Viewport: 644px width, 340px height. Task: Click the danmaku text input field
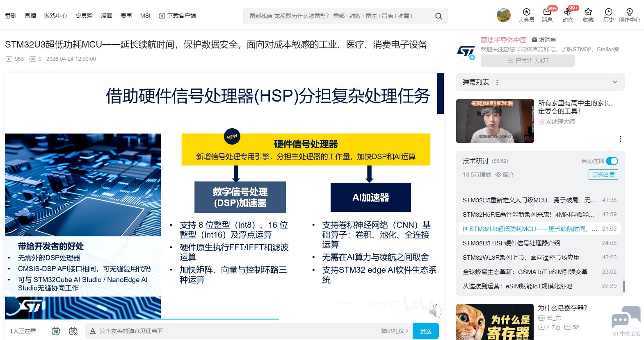point(238,331)
